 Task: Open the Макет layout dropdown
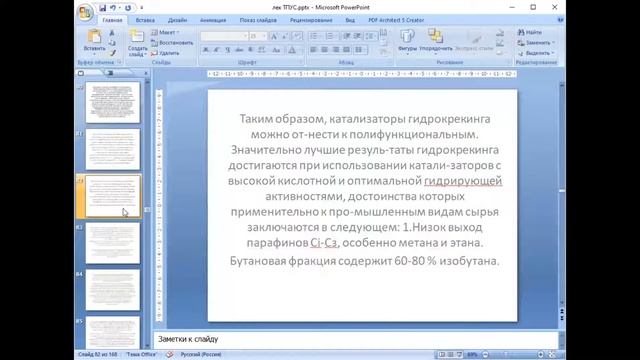click(x=165, y=32)
